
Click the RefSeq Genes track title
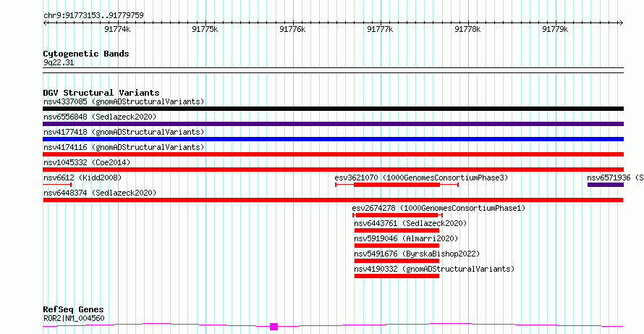[74, 310]
